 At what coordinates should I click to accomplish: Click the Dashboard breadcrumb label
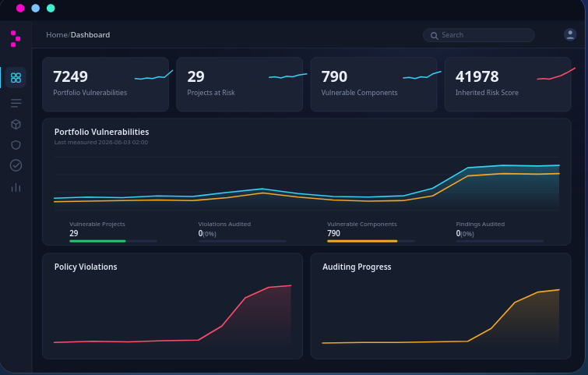coord(90,35)
